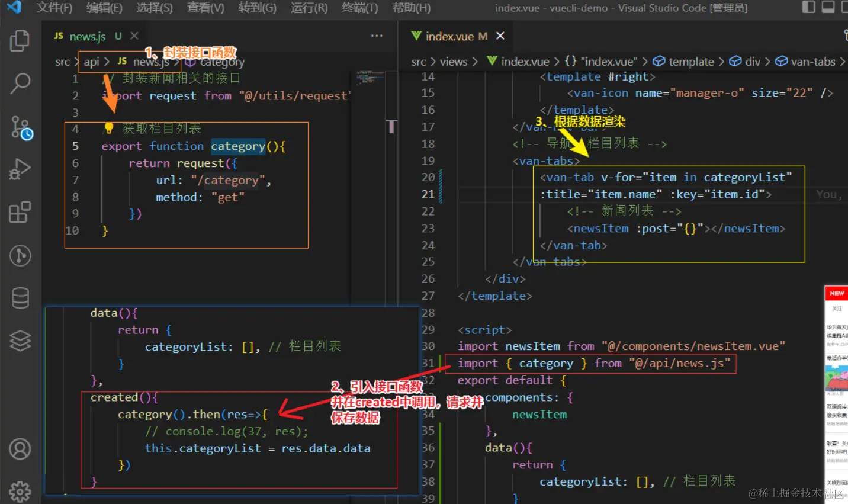Click api breadcrumb in left editor

point(91,62)
